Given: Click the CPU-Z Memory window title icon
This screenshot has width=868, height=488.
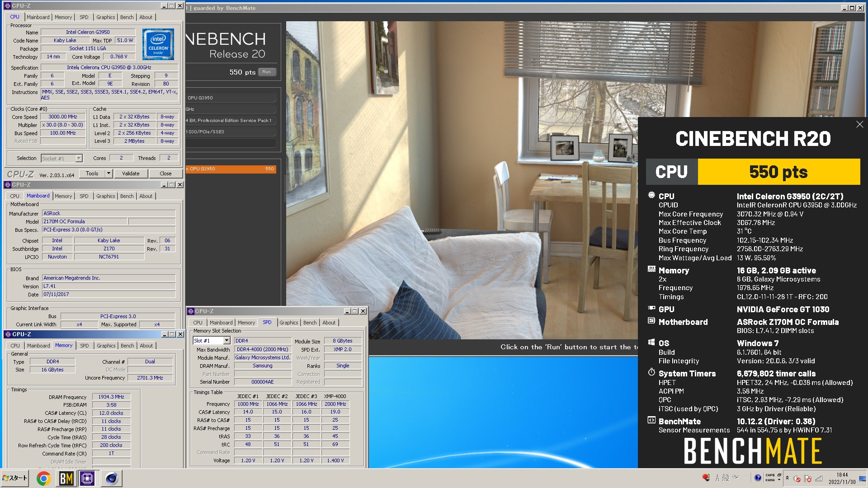Looking at the screenshot, I should point(7,334).
